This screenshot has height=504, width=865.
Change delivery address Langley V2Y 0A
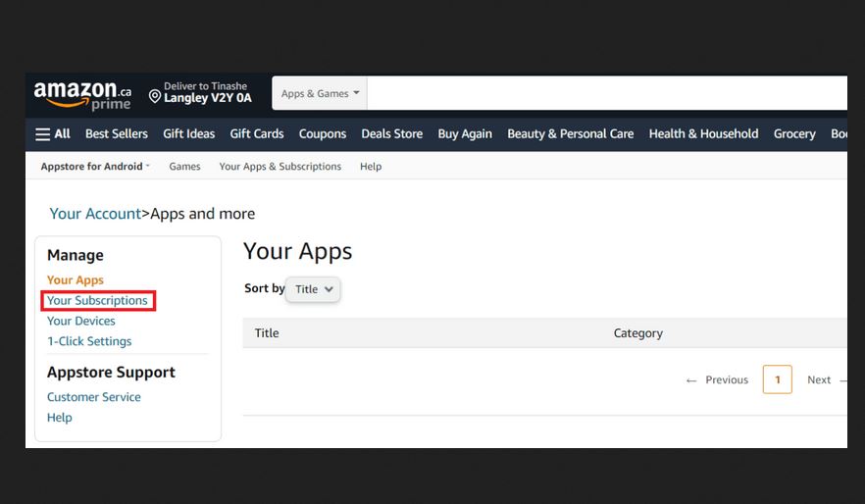pos(208,98)
